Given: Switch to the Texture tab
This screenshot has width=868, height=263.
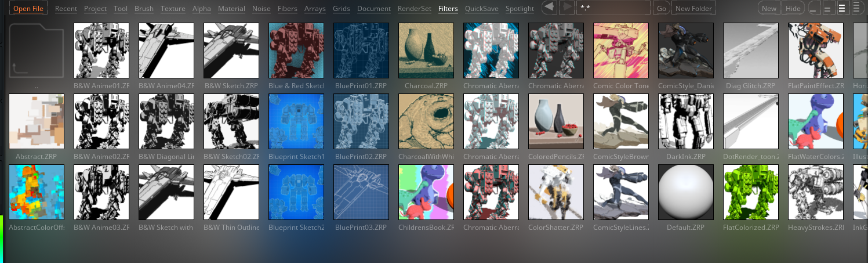Looking at the screenshot, I should click(x=173, y=9).
